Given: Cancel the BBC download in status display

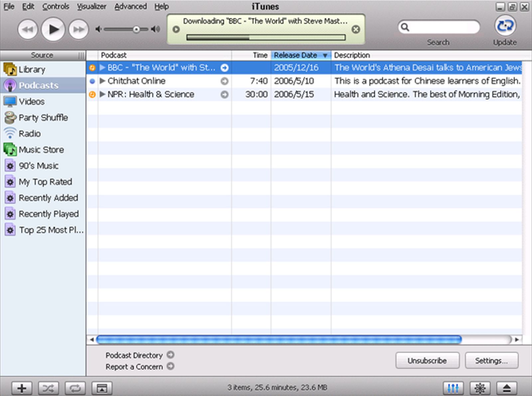Looking at the screenshot, I should (x=356, y=29).
